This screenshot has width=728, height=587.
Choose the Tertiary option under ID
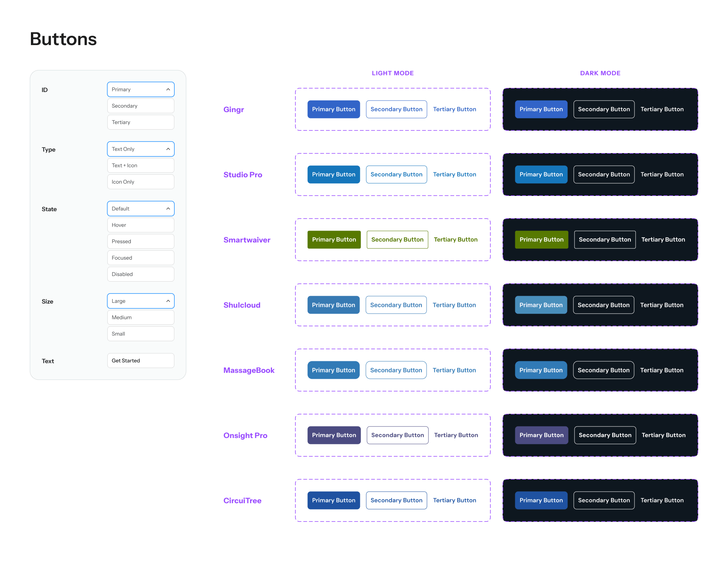(x=141, y=122)
